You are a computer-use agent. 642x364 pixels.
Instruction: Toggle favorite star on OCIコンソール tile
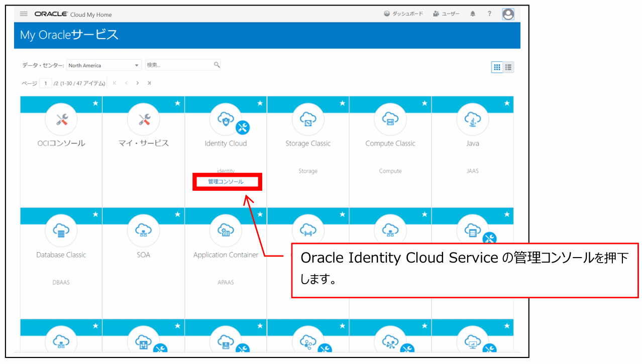95,103
